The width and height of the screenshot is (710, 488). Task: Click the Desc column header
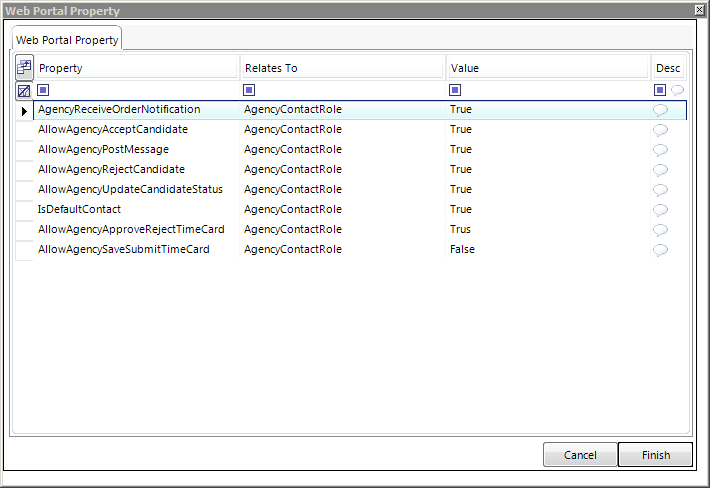(x=668, y=68)
